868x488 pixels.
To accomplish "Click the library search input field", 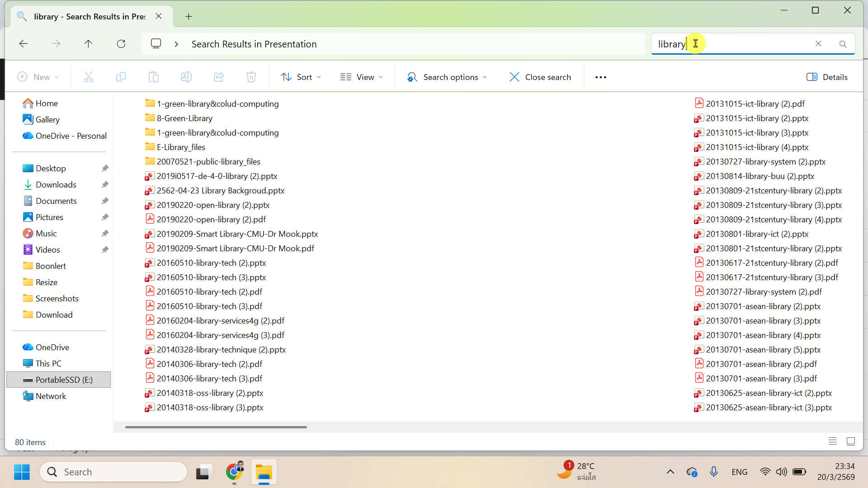I will 732,44.
